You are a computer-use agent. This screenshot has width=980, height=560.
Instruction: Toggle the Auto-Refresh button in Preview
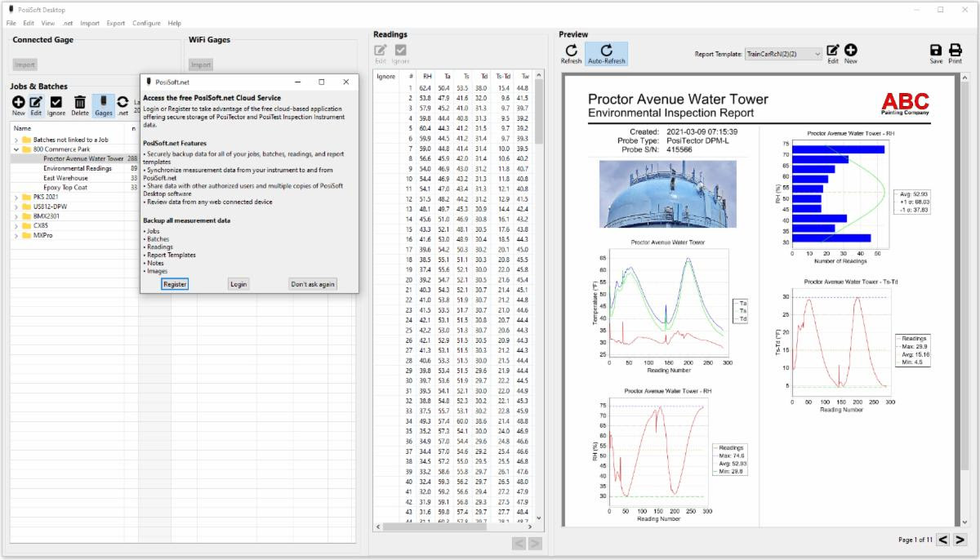click(607, 54)
